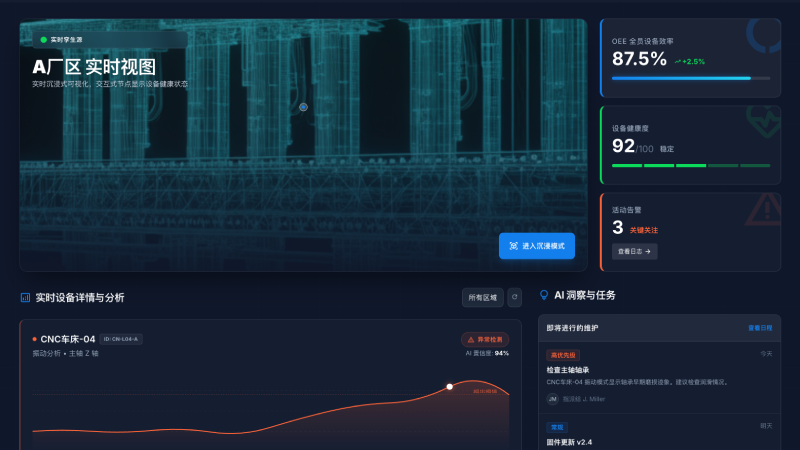Click the OEE progress bar

coord(691,79)
